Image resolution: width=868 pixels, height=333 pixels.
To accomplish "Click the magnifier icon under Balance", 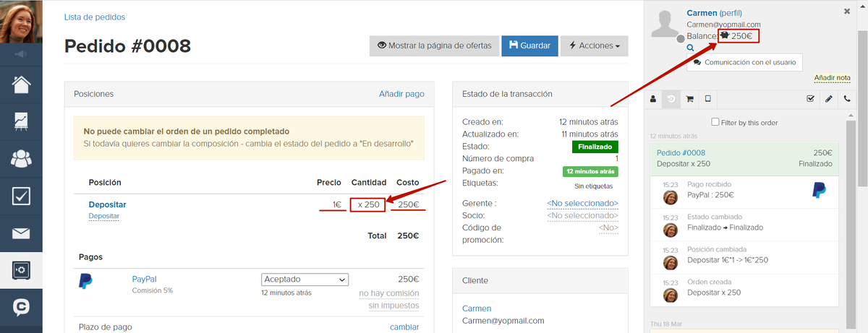I will coord(690,48).
